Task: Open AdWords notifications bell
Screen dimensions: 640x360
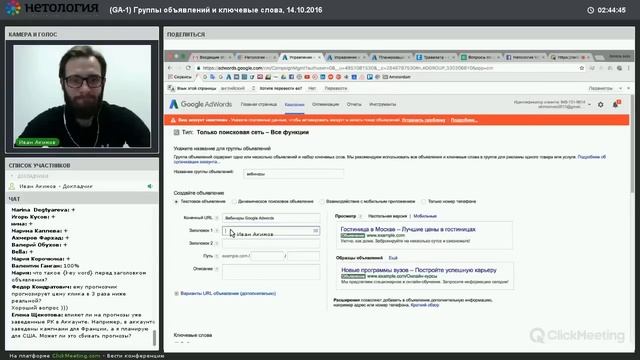Action: pos(616,104)
